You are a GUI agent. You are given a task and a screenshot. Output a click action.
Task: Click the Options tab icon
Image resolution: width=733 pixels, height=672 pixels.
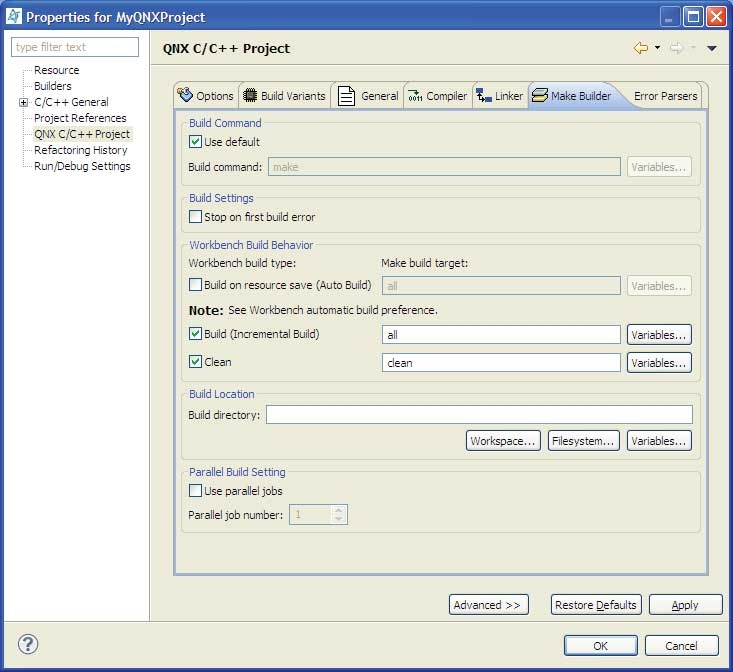point(185,96)
